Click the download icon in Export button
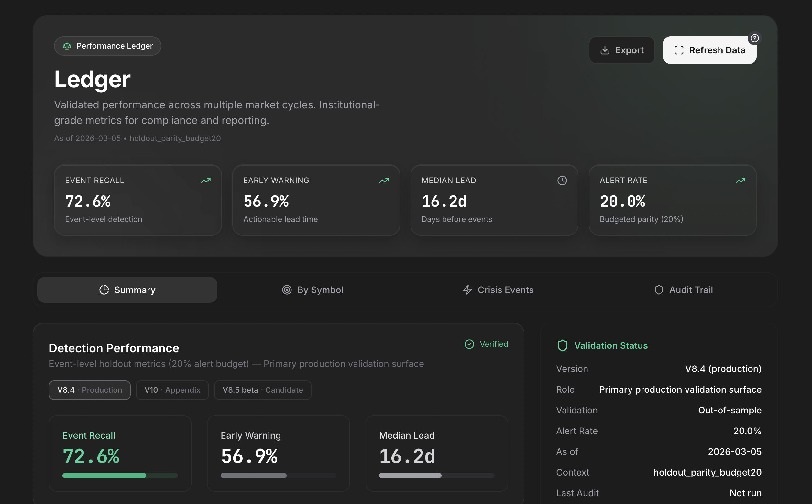This screenshot has width=812, height=504. [605, 50]
